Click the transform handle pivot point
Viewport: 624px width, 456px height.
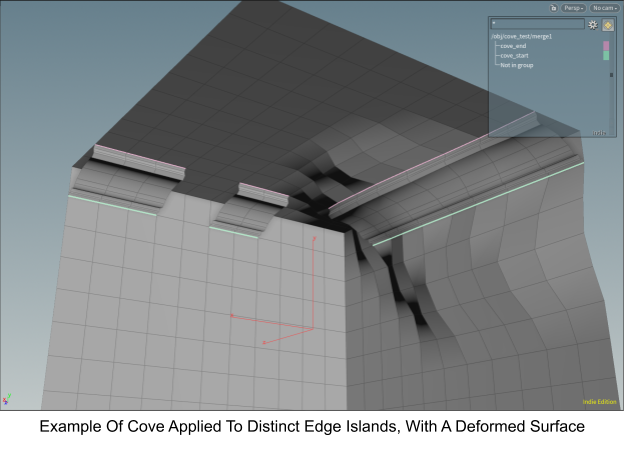coord(314,327)
